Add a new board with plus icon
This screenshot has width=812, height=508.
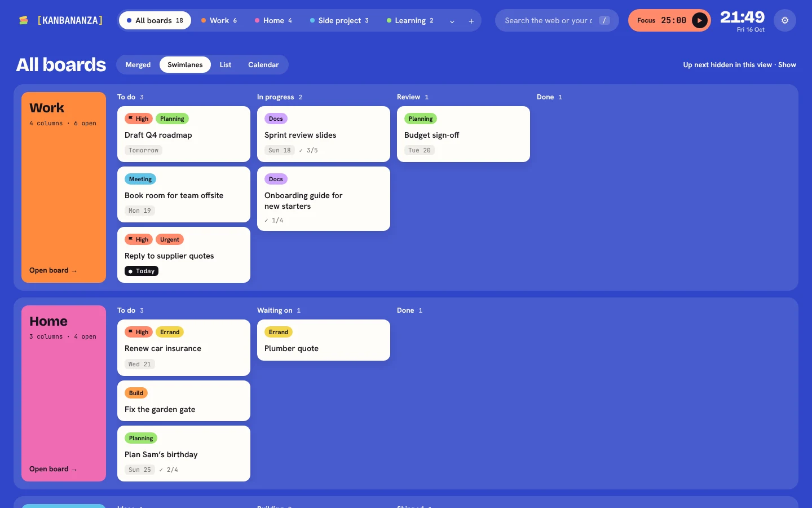point(471,21)
